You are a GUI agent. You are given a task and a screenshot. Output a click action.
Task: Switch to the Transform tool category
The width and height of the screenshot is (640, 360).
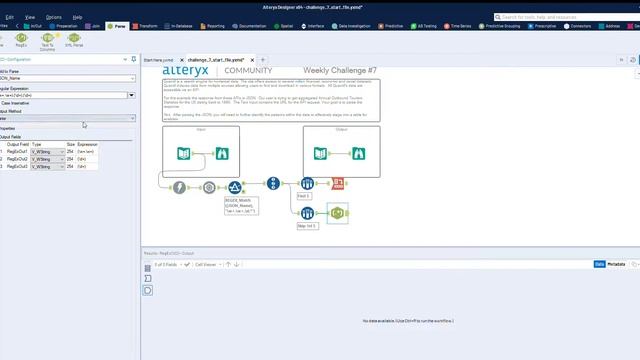tap(145, 26)
